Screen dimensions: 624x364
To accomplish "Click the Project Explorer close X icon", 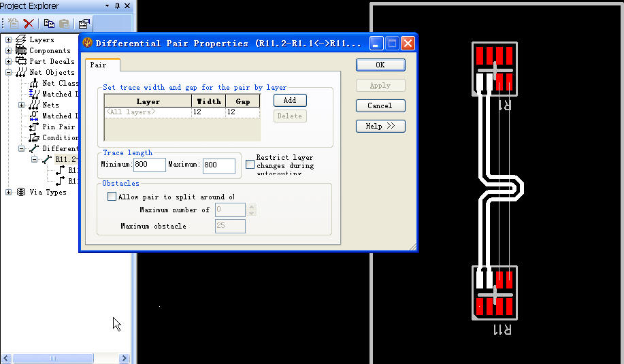I will (127, 5).
